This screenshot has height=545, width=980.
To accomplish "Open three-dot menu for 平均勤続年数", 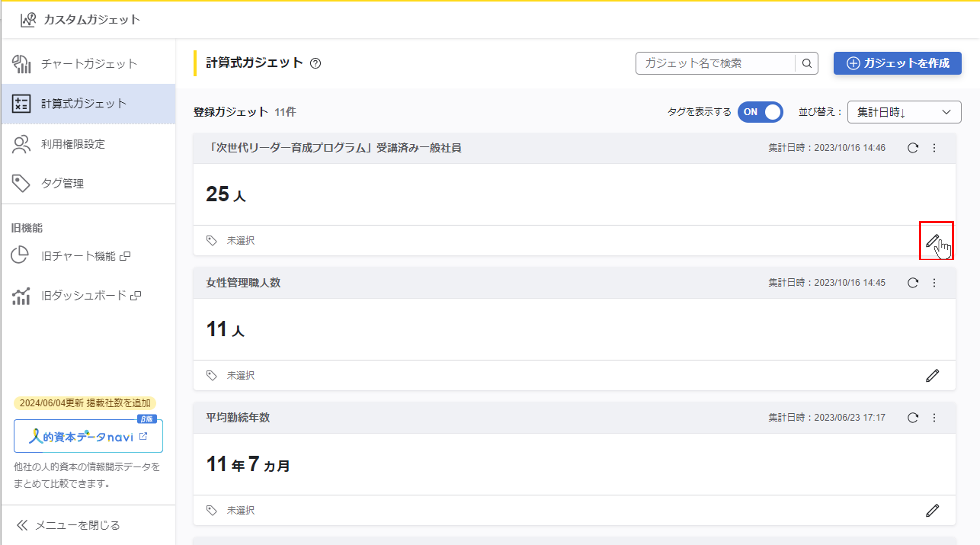I will click(934, 418).
